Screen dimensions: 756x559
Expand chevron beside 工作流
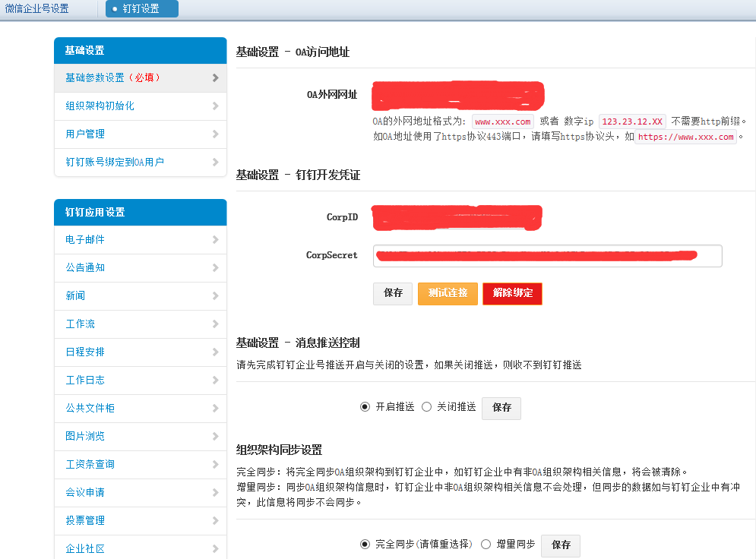[x=216, y=324]
